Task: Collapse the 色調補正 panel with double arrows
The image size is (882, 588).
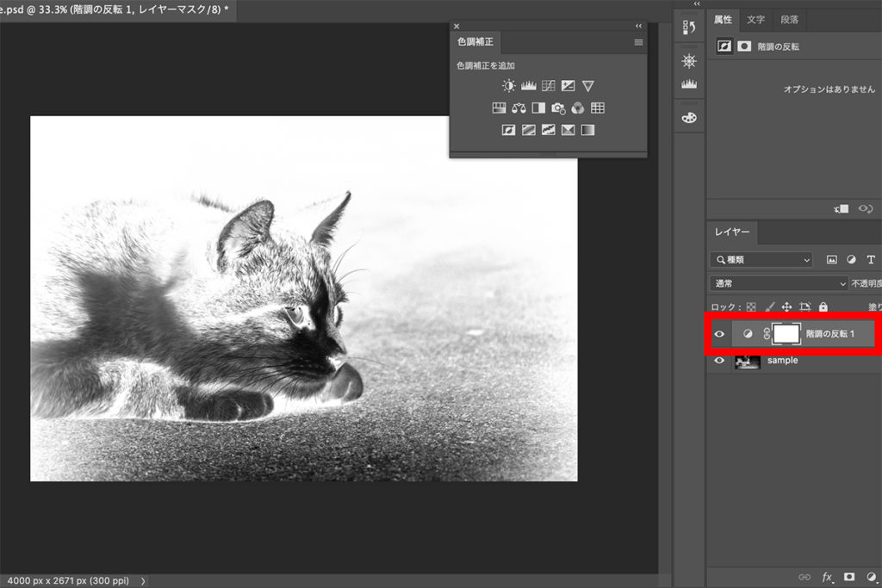Action: tap(638, 26)
